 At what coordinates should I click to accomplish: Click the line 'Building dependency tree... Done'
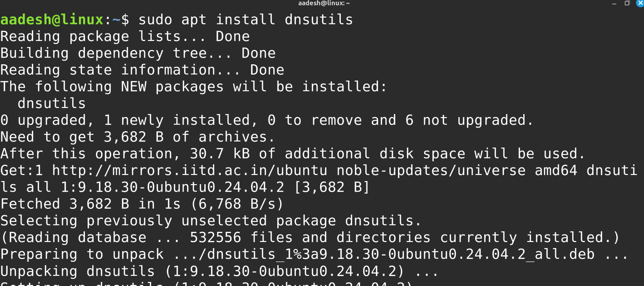[x=137, y=52]
